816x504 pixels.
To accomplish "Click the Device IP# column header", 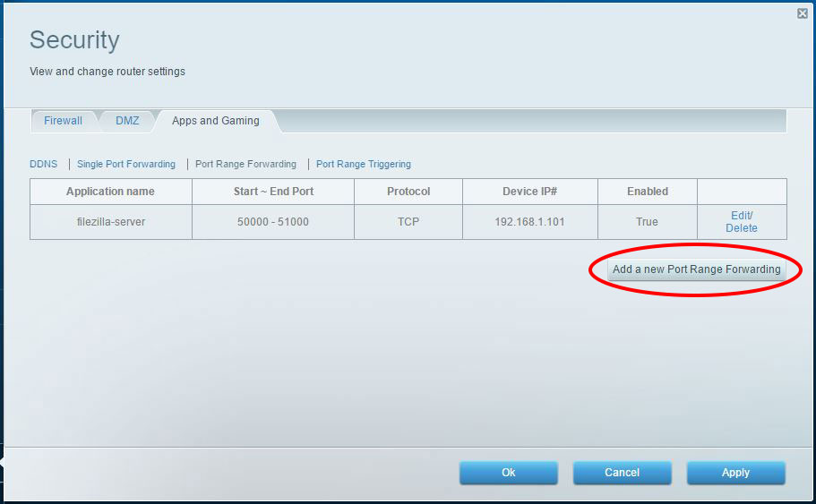I will pos(529,192).
